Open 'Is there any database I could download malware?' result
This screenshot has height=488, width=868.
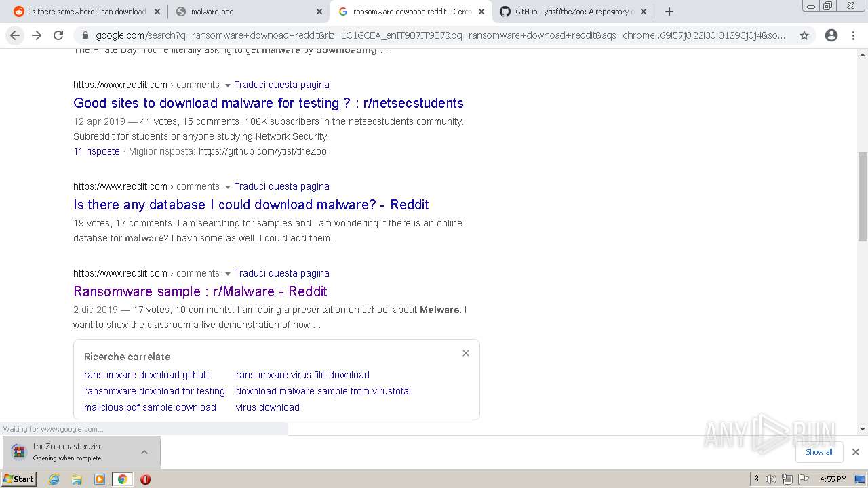tap(251, 205)
